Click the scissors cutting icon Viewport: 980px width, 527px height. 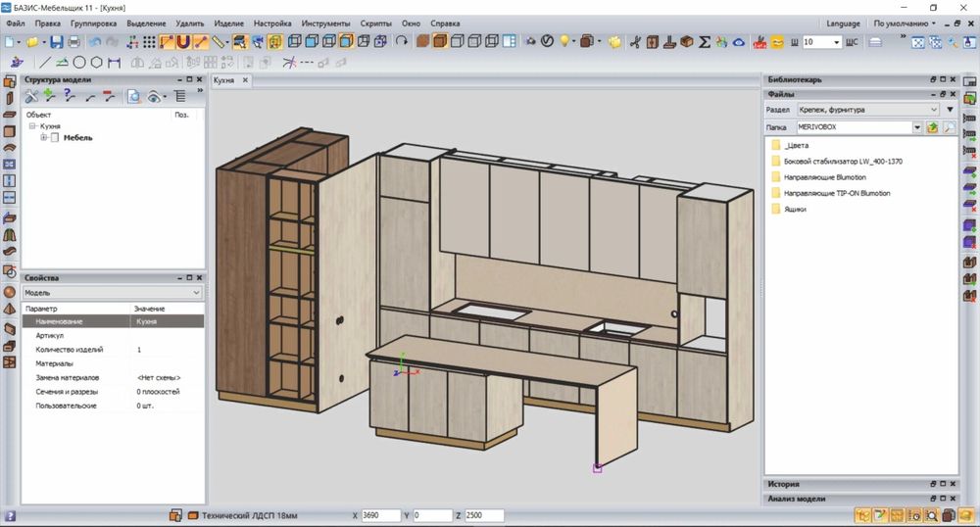634,42
